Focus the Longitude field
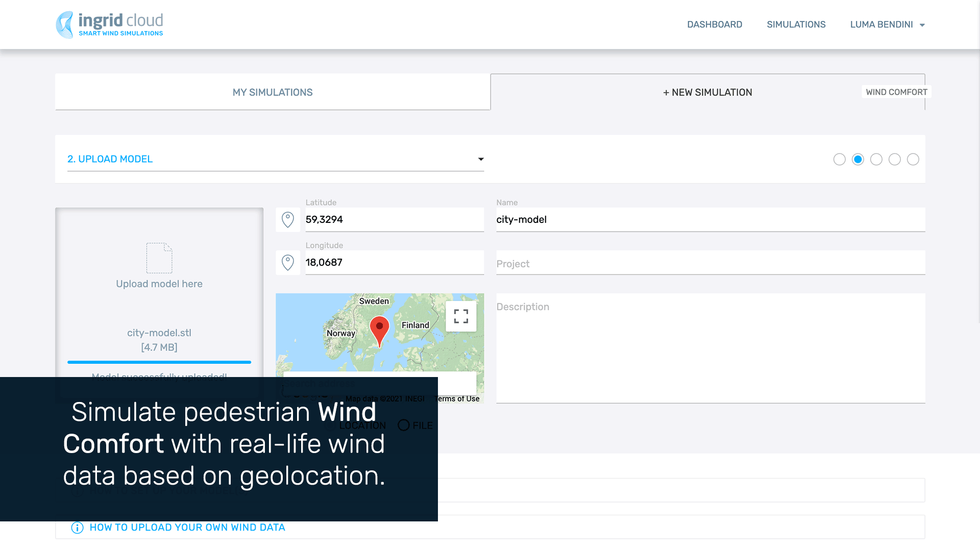The width and height of the screenshot is (980, 551). 395,263
